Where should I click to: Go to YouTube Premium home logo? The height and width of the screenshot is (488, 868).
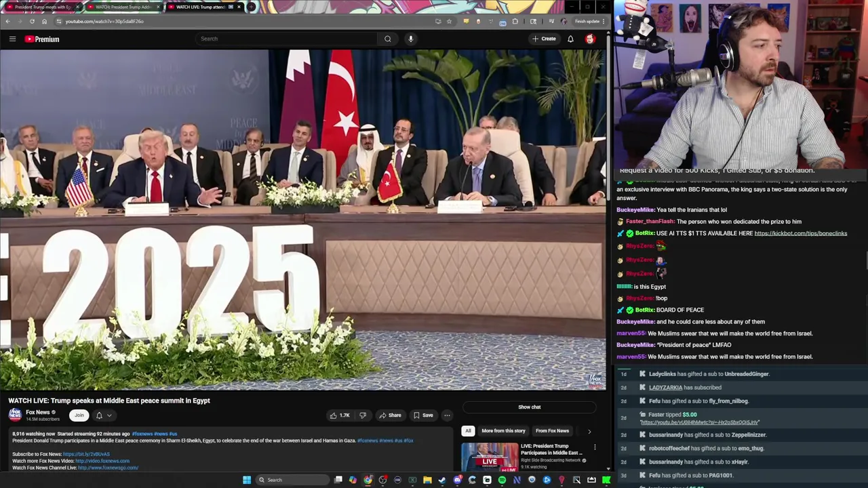point(42,39)
